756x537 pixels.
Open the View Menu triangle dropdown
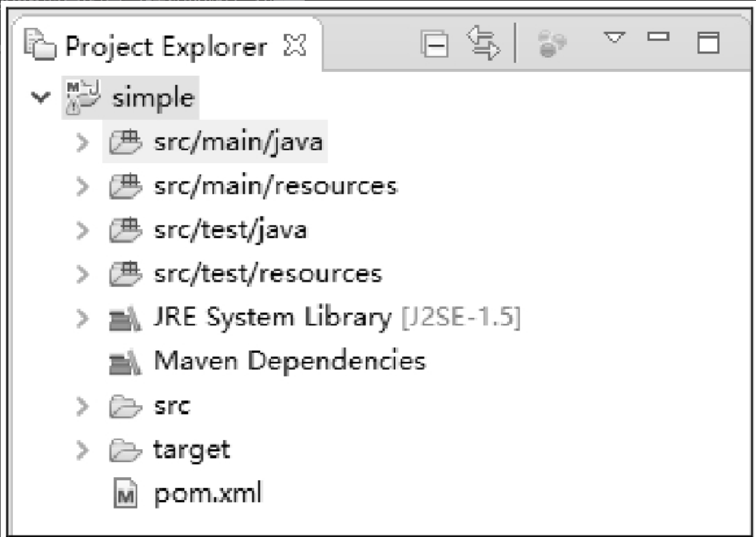(x=614, y=38)
